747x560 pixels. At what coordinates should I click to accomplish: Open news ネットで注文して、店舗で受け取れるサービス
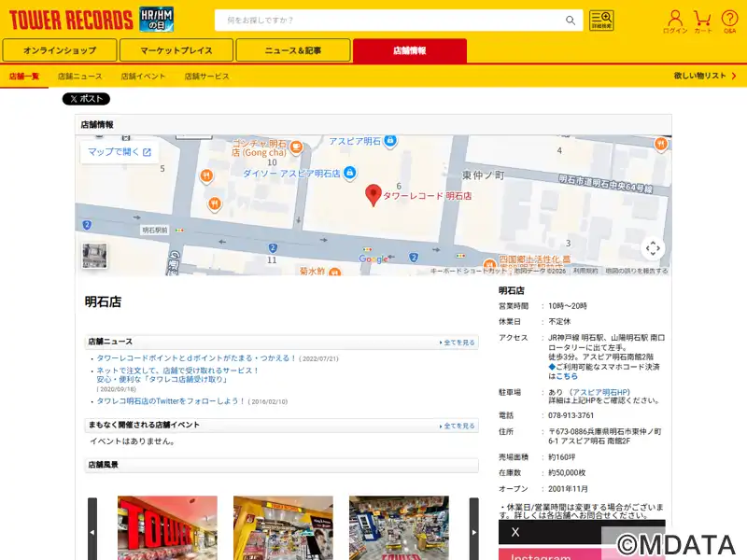[177, 375]
